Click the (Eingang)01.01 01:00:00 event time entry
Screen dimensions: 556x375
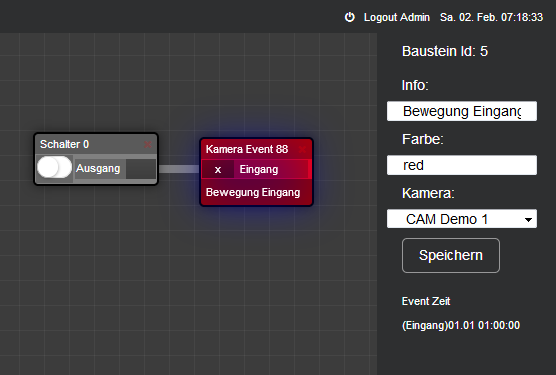coord(461,325)
